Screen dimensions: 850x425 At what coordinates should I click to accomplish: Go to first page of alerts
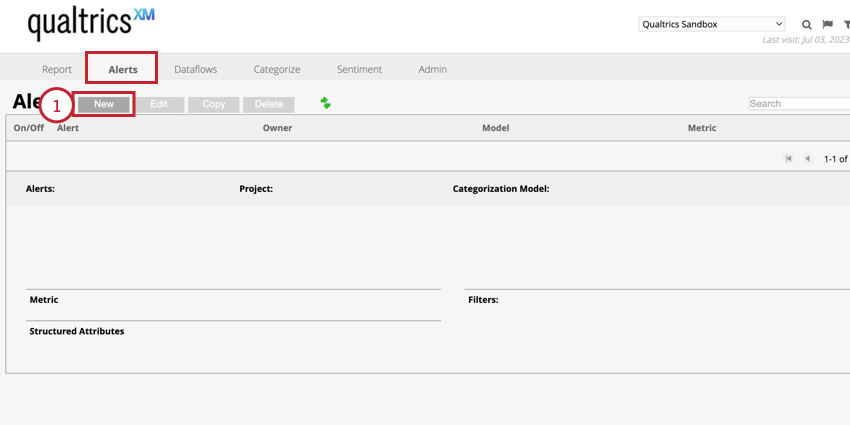789,158
